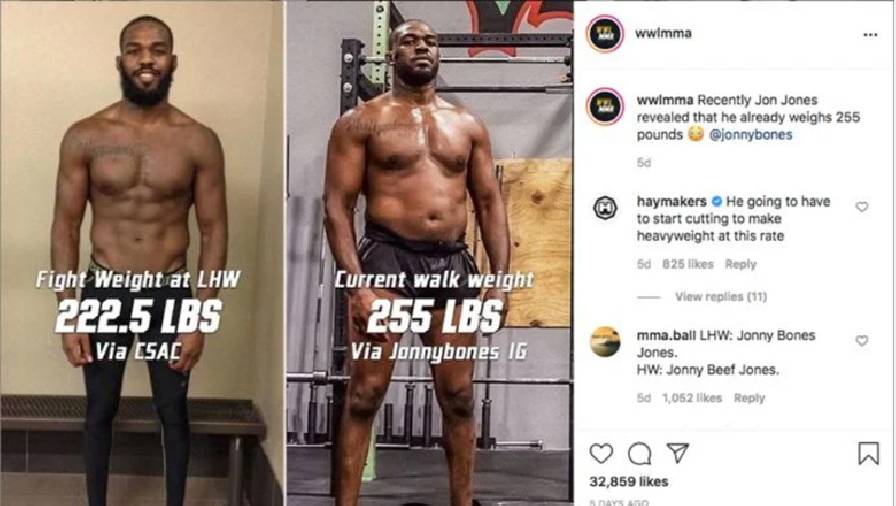
Task: Open wwlmma username in the header
Action: click(663, 33)
